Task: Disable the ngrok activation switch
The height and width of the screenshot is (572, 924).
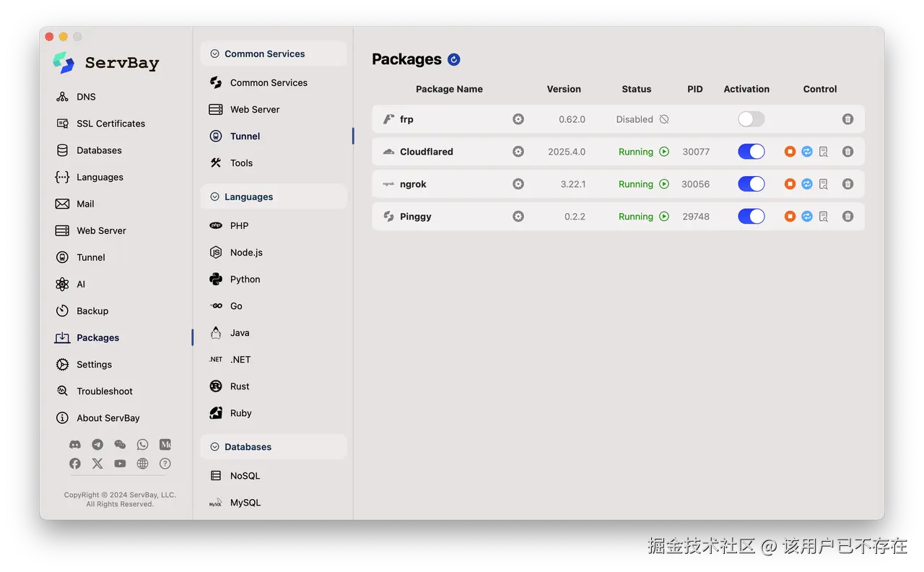Action: point(751,184)
